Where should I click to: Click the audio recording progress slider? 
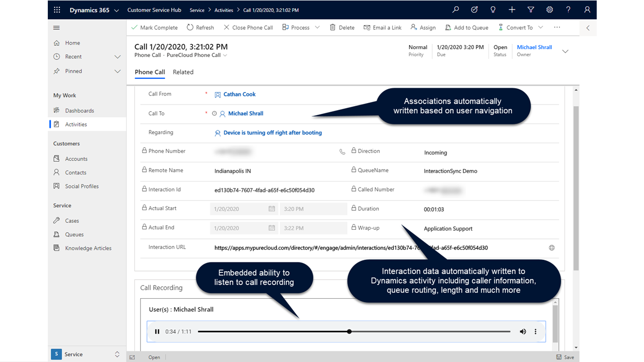click(x=354, y=331)
